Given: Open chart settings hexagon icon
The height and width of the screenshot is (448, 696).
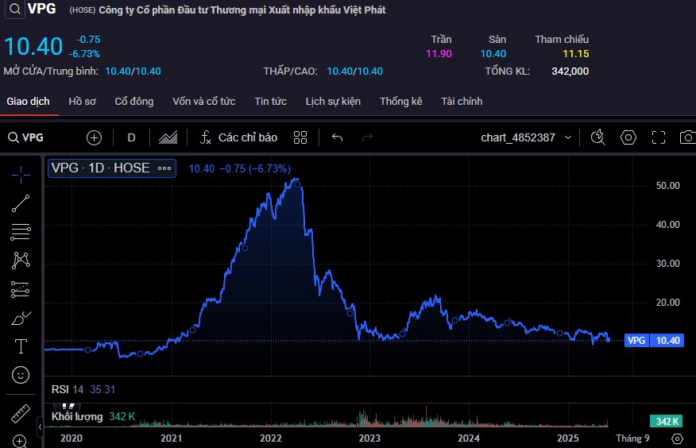Looking at the screenshot, I should (x=628, y=138).
